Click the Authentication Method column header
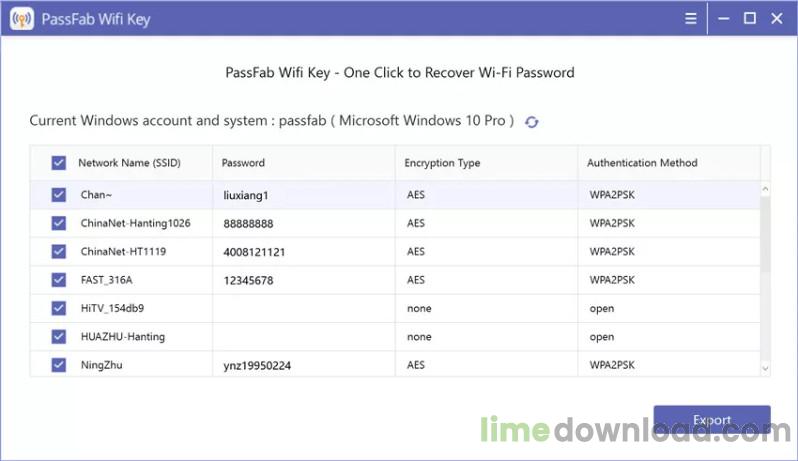This screenshot has height=461, width=798. tap(642, 162)
